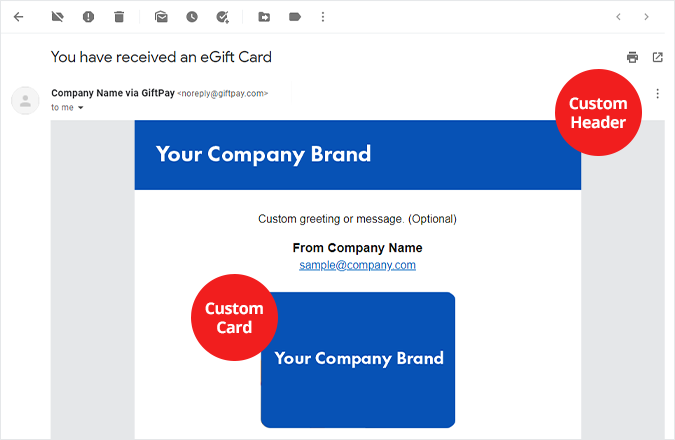Click the sender's profile avatar

24,99
